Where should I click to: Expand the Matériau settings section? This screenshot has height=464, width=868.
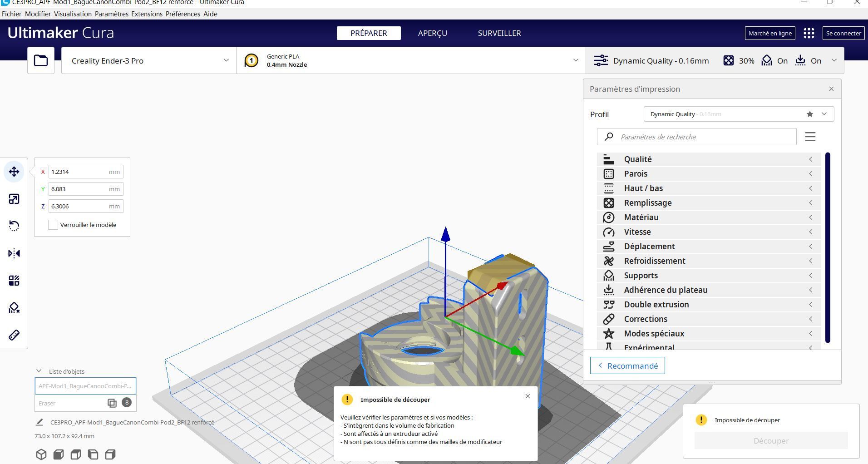pos(709,217)
